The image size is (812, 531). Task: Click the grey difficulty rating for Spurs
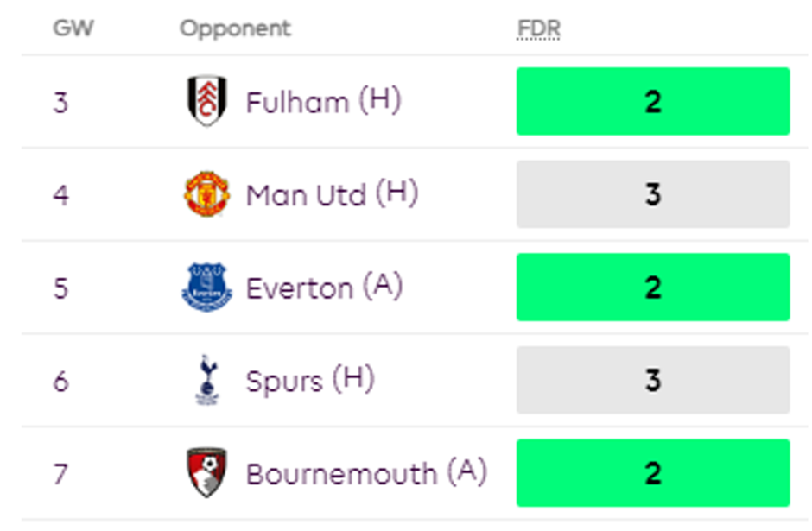click(x=652, y=380)
